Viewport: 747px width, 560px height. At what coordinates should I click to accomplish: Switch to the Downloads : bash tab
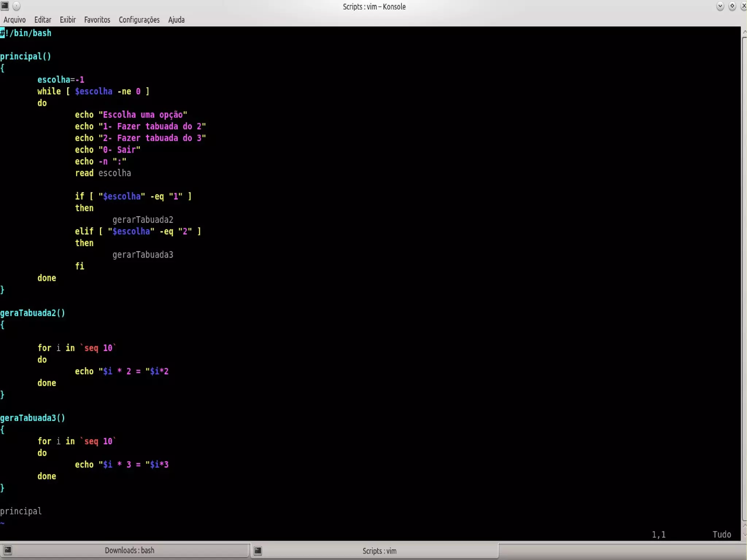[x=129, y=550]
